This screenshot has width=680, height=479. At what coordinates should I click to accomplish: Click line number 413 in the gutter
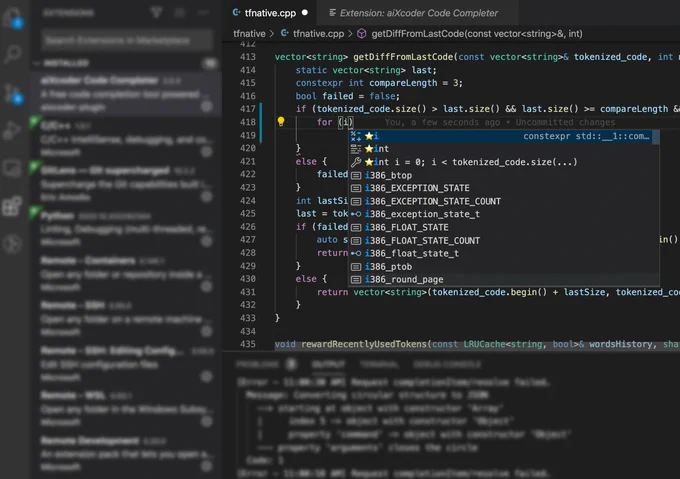[248, 57]
